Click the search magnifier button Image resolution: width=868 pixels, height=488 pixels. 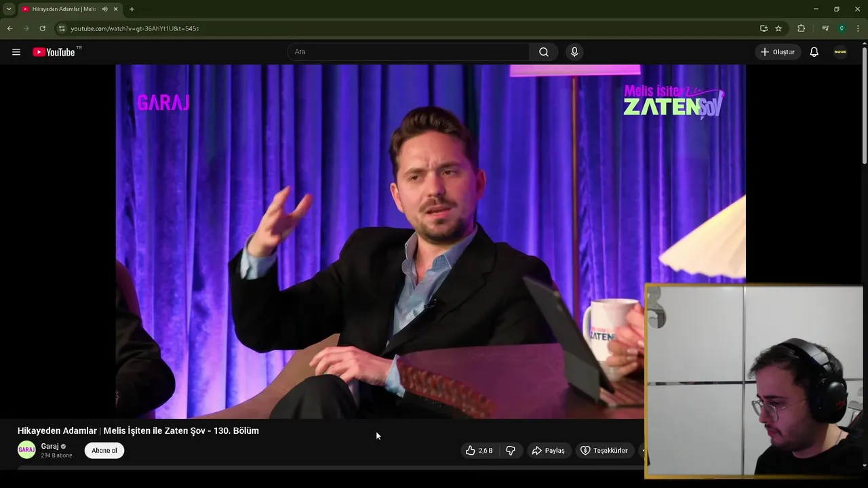544,52
